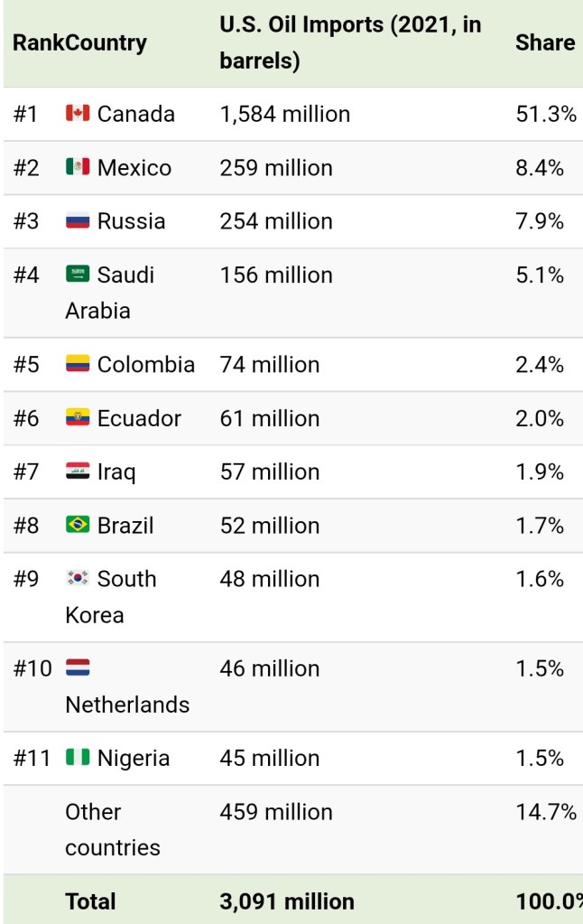Click the Brazil flag icon
This screenshot has height=924, width=583.
[78, 525]
